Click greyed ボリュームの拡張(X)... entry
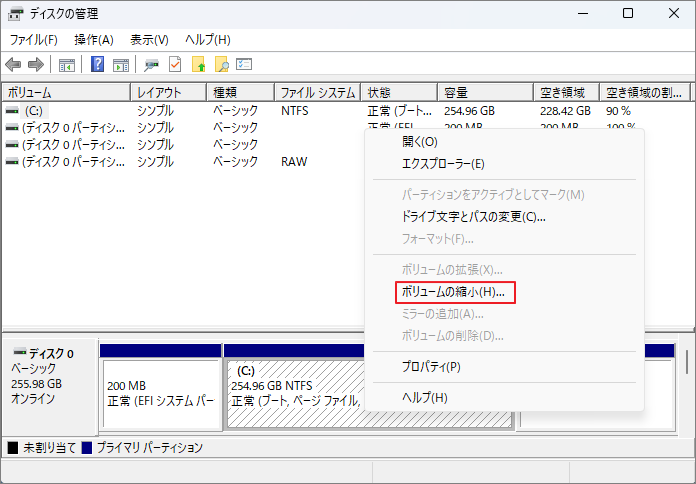696x484 pixels. tap(504, 270)
